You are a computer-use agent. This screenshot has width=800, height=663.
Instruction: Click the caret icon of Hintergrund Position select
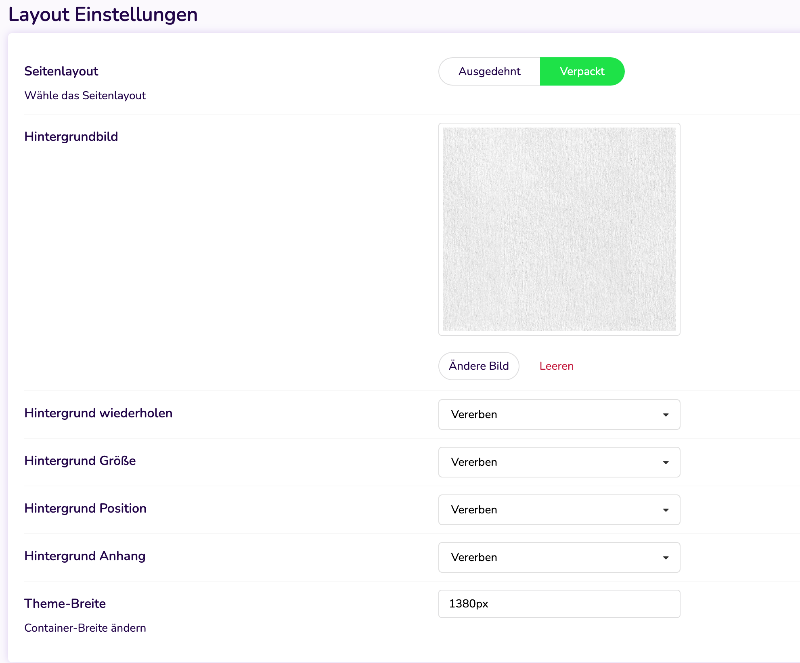(665, 510)
